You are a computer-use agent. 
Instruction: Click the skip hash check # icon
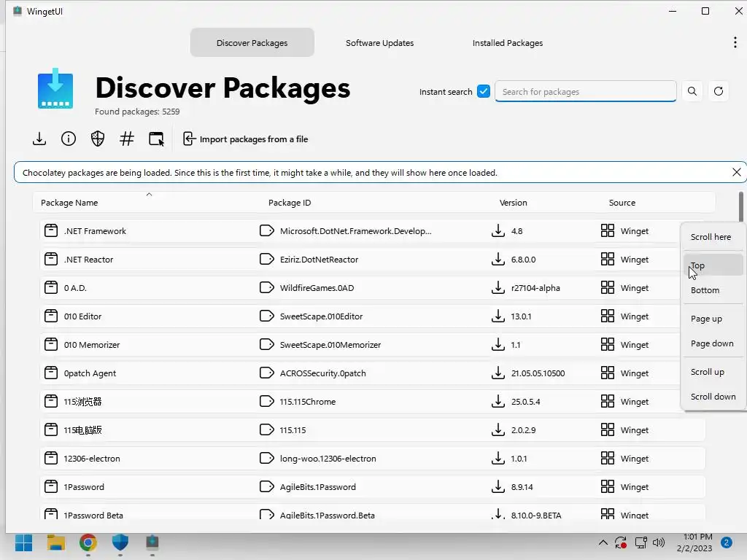[x=127, y=139]
